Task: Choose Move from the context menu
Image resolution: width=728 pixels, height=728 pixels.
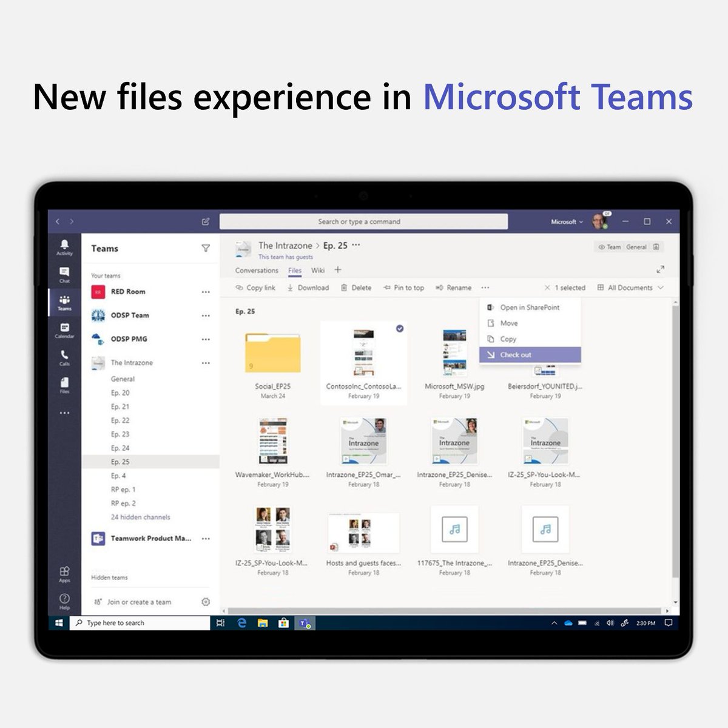Action: pos(530,323)
